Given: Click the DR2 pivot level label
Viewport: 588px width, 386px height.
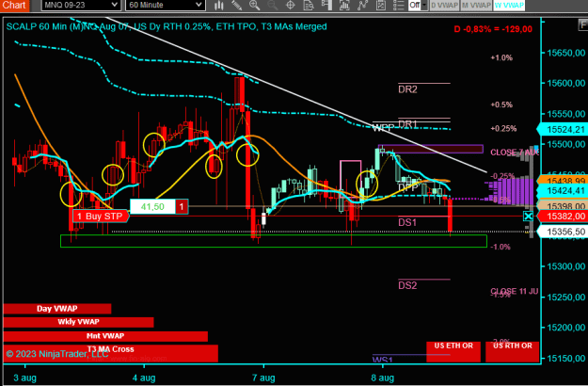Looking at the screenshot, I should [x=407, y=89].
